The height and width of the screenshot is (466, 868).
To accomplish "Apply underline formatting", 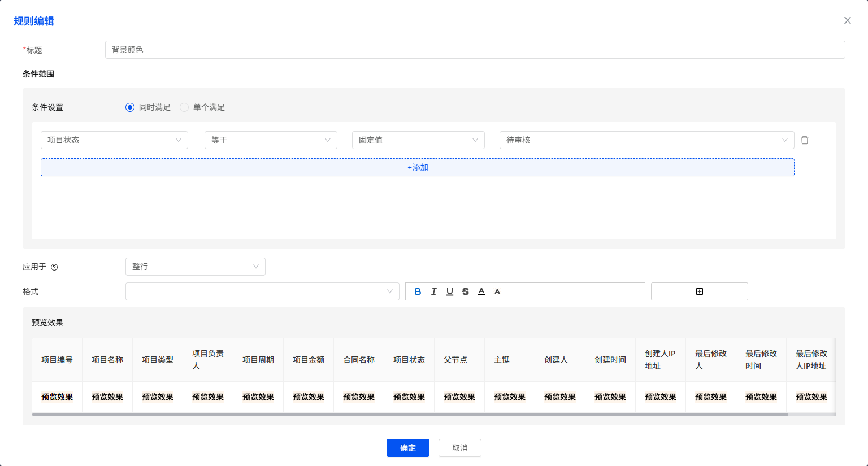I will (x=450, y=291).
